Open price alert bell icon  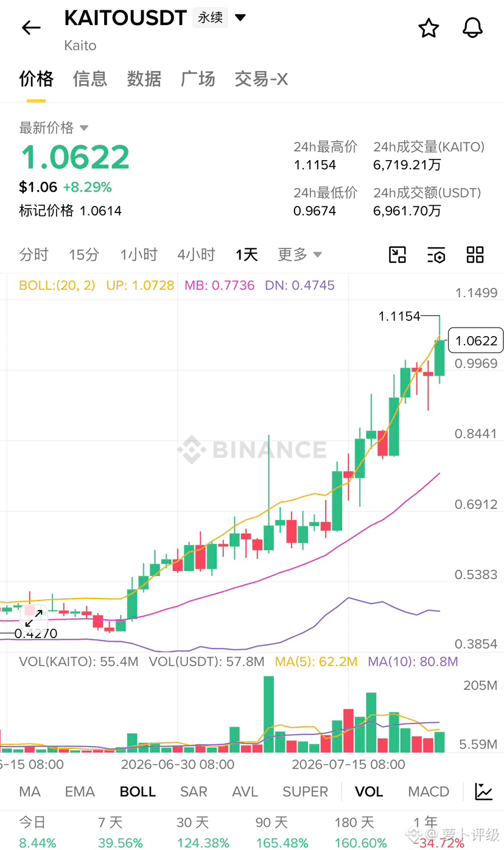[473, 27]
